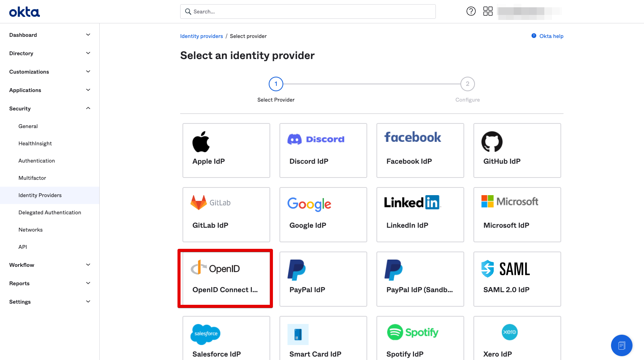
Task: Open the floating blue document icon button
Action: coord(621,345)
